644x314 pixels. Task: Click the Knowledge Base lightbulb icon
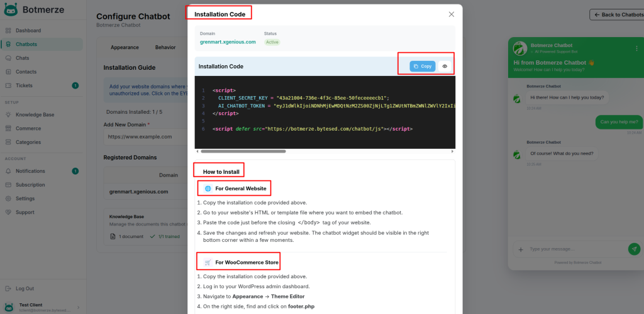click(x=9, y=115)
